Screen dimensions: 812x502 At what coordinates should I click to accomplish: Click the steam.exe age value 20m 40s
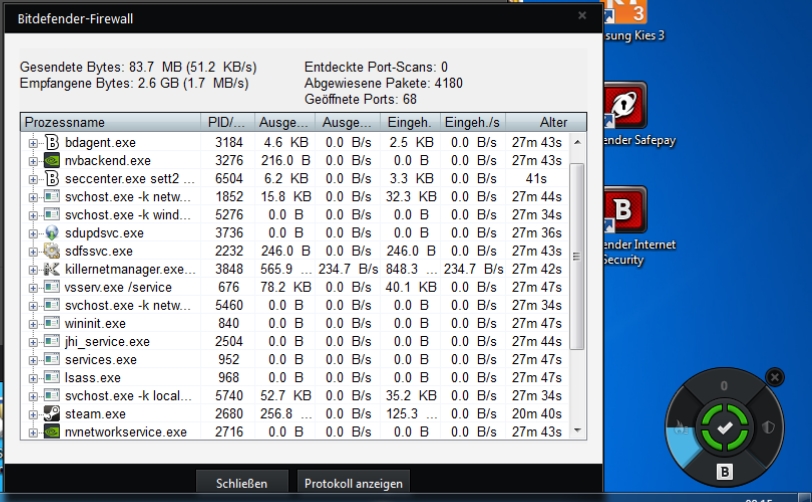536,414
